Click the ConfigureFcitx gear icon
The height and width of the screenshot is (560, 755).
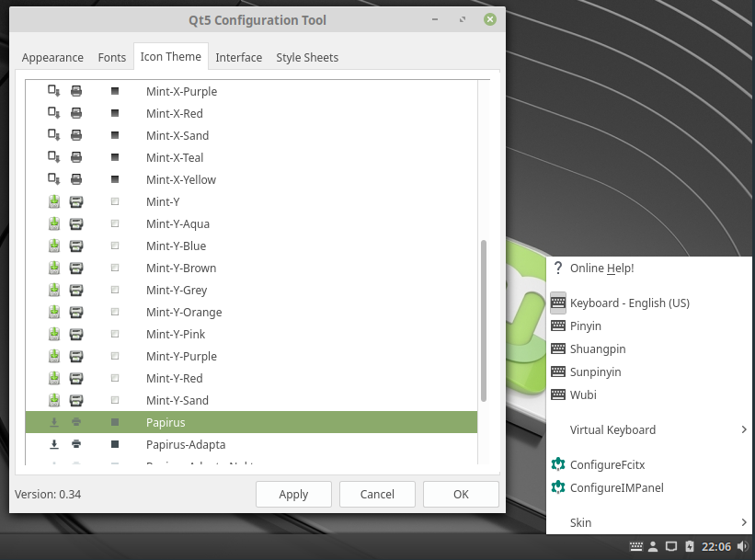[557, 464]
